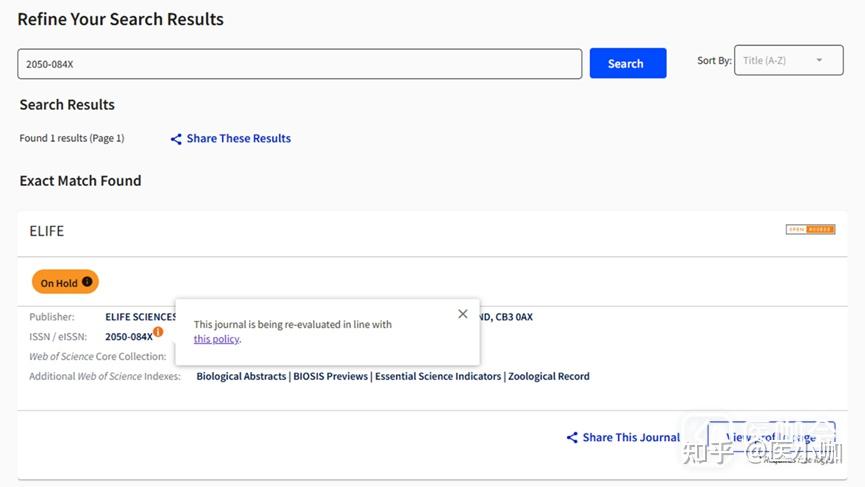Click the ELIFE journal title
Screen dimensions: 865x487
(x=47, y=231)
